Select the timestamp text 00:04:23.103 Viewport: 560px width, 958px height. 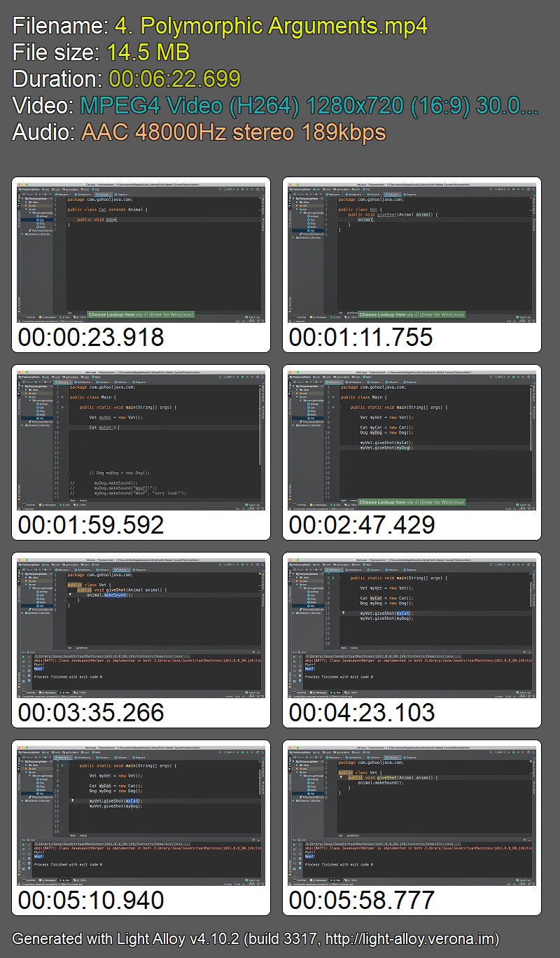coord(363,713)
